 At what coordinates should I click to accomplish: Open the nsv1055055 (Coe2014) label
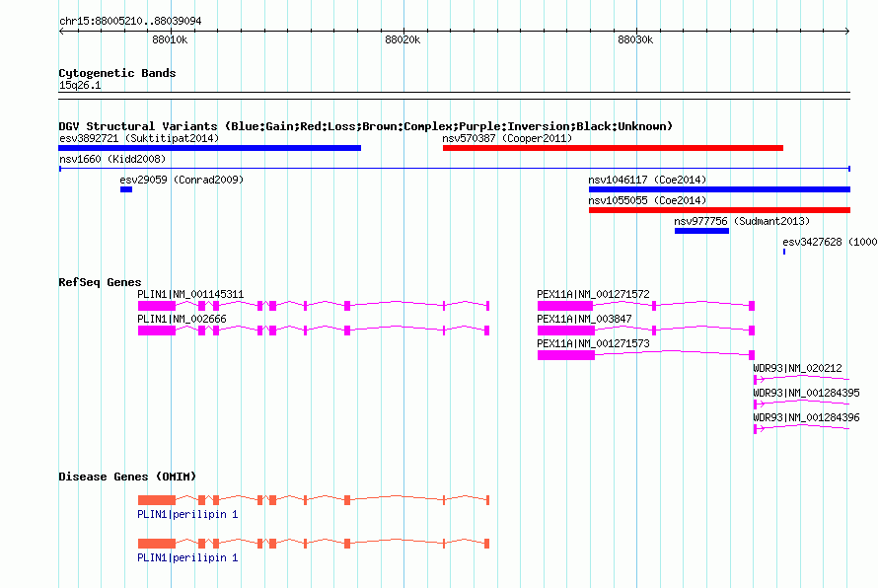coord(647,200)
